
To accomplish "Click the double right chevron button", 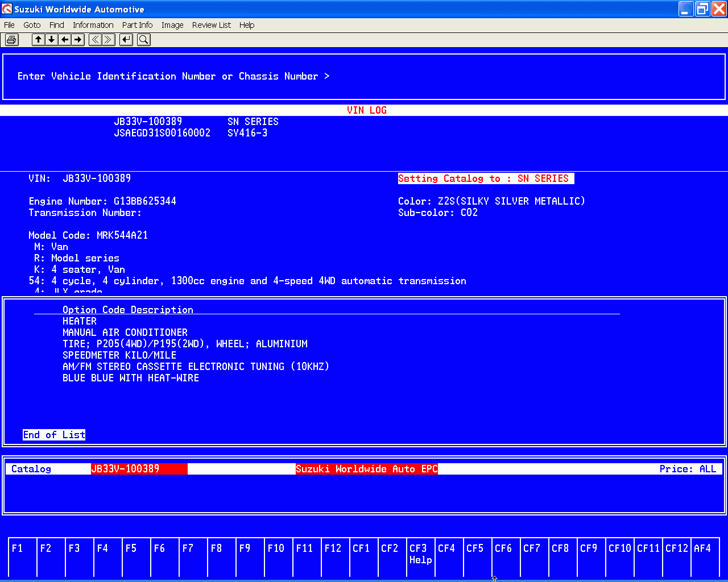I will 109,40.
